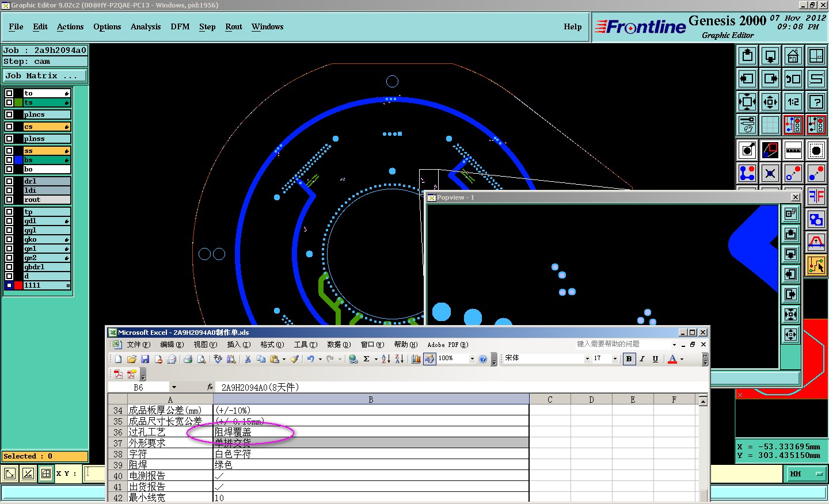
Task: Click the Job Matrix button
Action: click(44, 76)
